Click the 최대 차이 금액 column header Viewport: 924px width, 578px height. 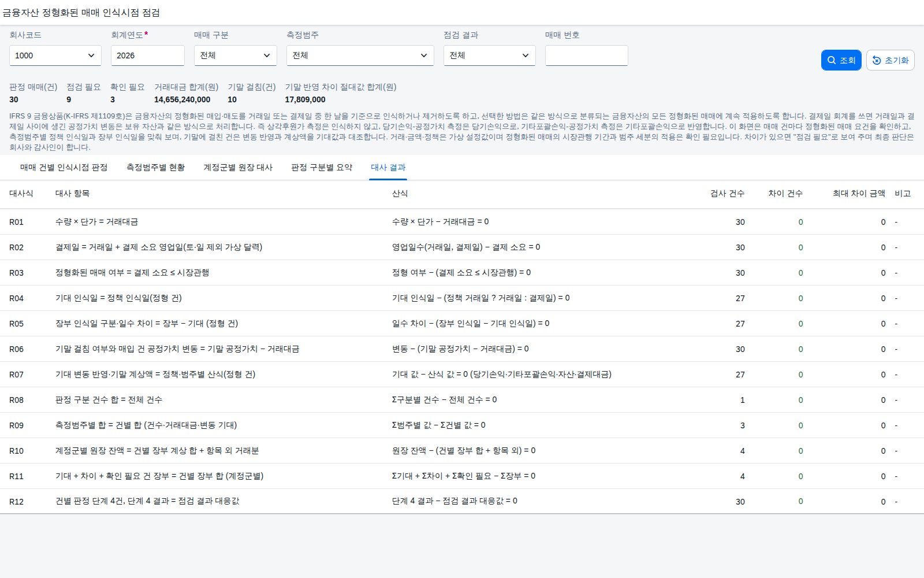859,194
